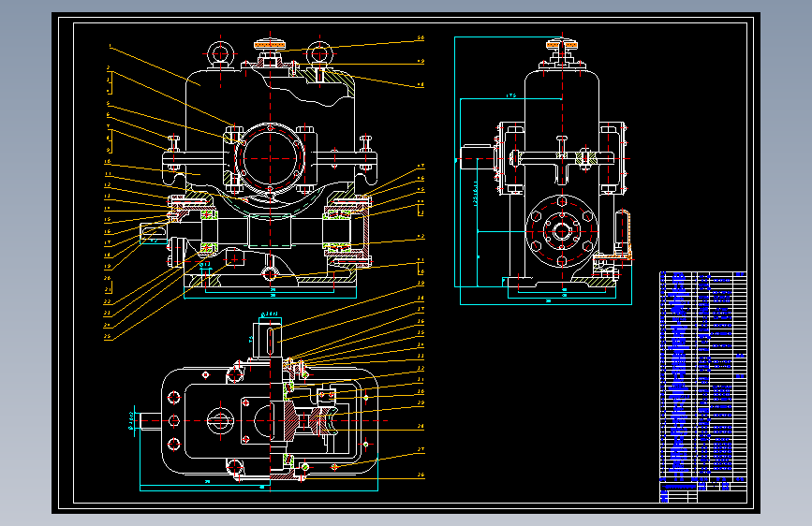The image size is (812, 526).
Task: Click the blue parts list table
Action: pyautogui.click(x=702, y=387)
